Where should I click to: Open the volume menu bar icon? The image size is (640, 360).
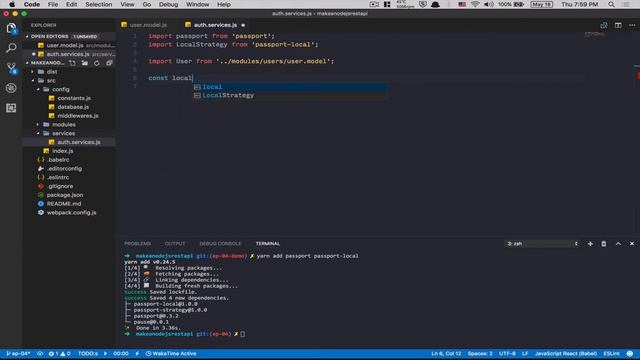click(488, 4)
